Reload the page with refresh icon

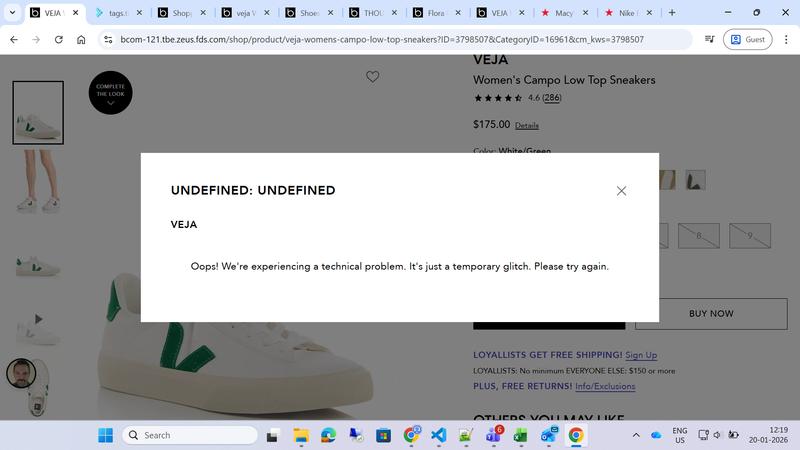(x=59, y=39)
